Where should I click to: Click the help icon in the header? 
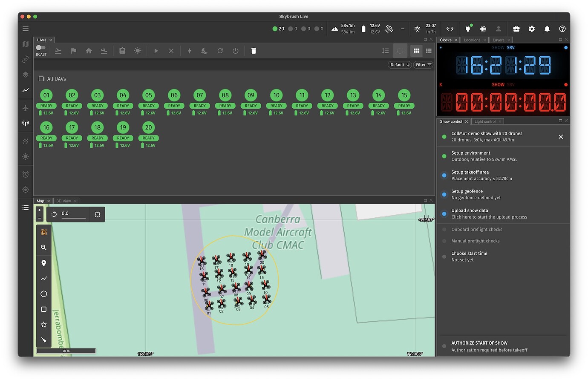tap(562, 29)
